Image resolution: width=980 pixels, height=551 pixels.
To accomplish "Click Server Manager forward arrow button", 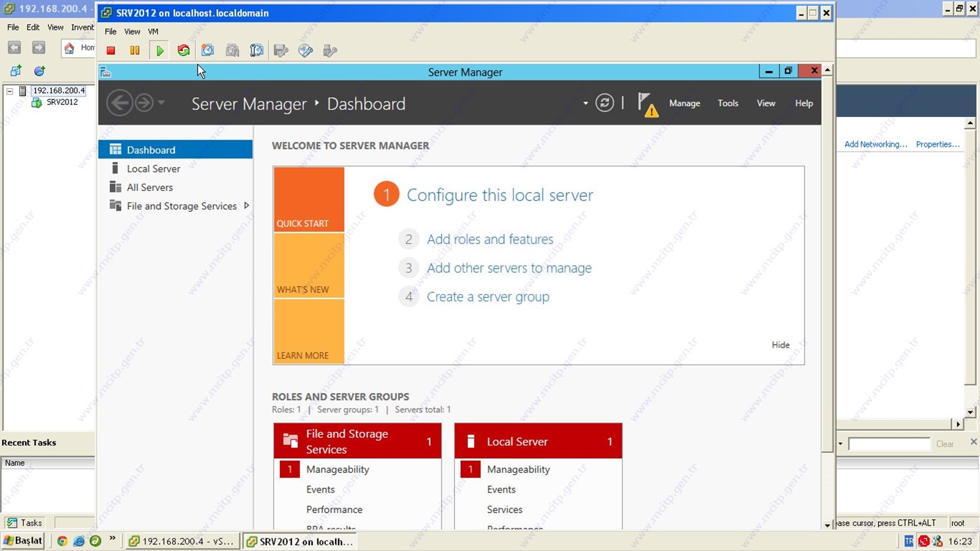I will 144,103.
